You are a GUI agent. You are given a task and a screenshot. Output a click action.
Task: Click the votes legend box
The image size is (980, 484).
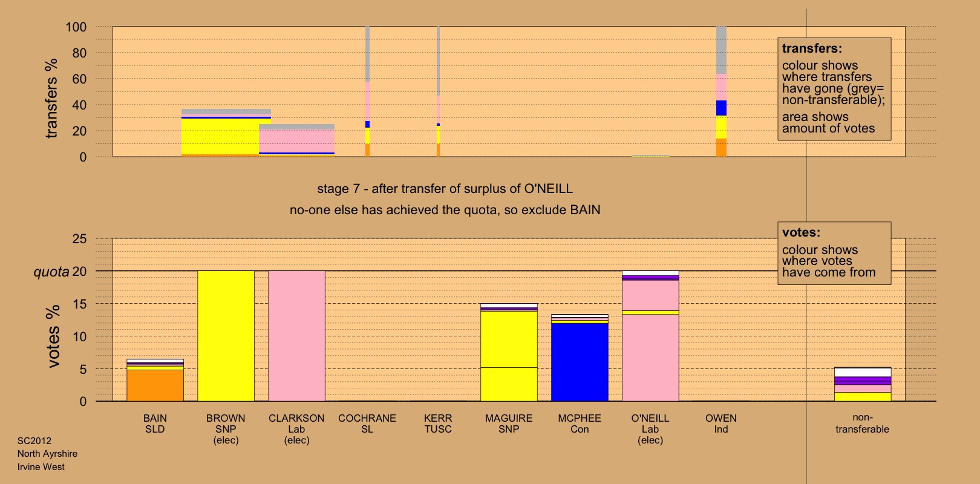(834, 253)
